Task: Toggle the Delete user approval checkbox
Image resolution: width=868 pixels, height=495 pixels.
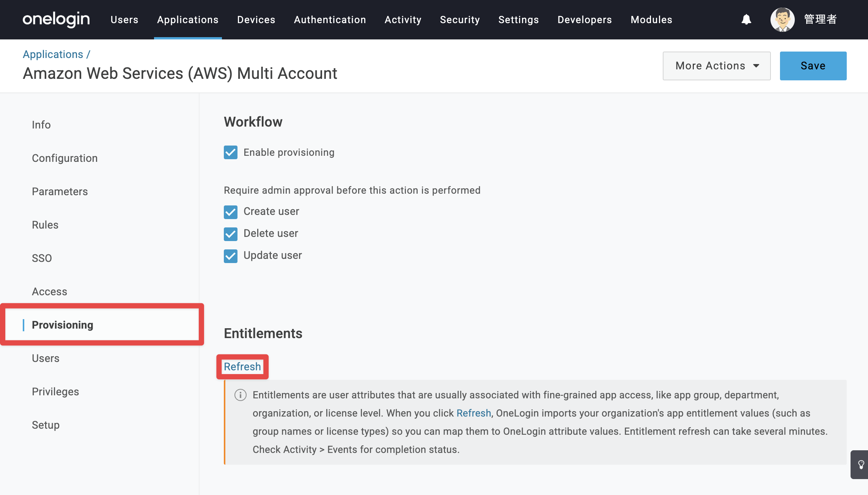Action: click(x=231, y=234)
